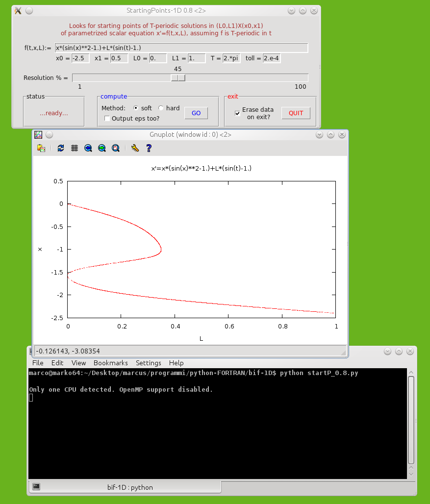Open the terminal File menu
The height and width of the screenshot is (504, 430).
click(38, 363)
